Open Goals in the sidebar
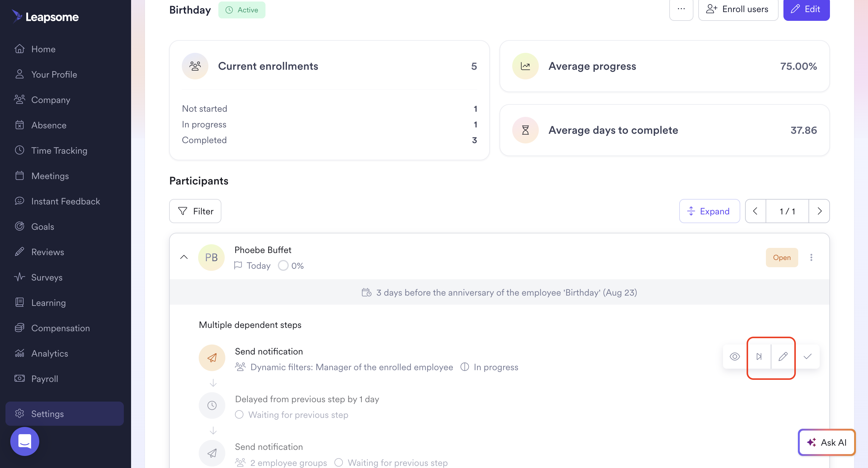Viewport: 868px width, 468px height. tap(43, 226)
